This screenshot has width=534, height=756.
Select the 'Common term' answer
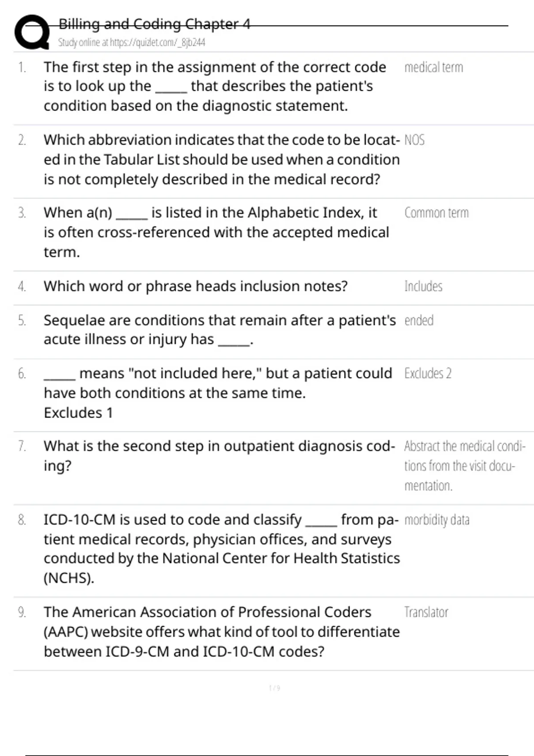436,213
